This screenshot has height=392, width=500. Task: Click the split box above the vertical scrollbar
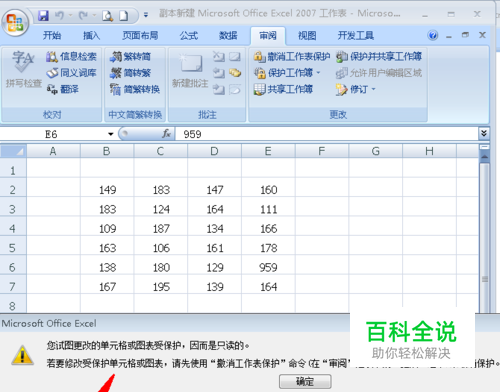(x=485, y=147)
